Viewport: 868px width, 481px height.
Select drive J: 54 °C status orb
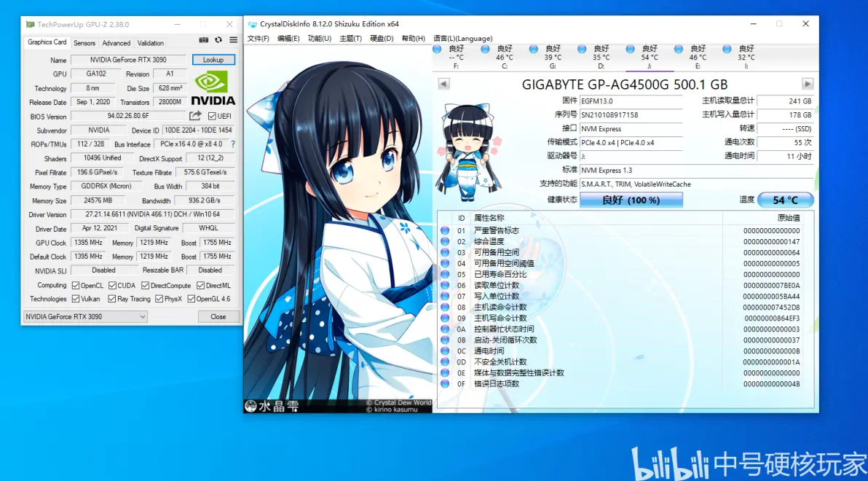630,49
